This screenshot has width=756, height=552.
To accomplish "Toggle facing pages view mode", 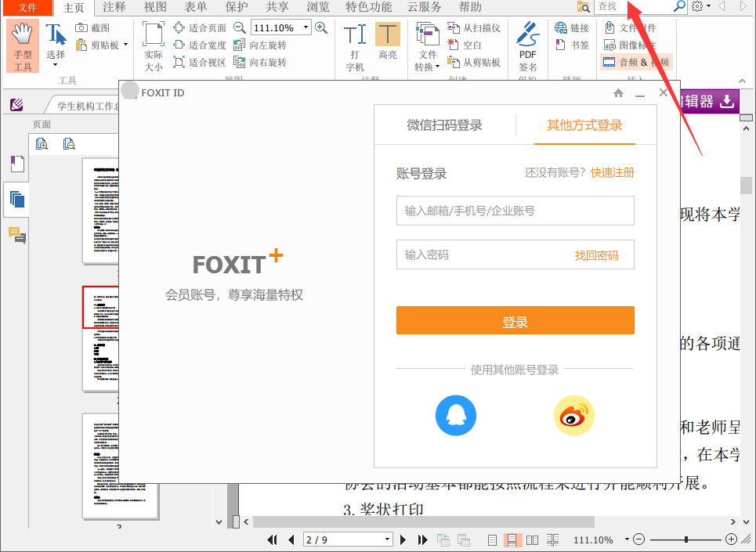I will pyautogui.click(x=532, y=539).
